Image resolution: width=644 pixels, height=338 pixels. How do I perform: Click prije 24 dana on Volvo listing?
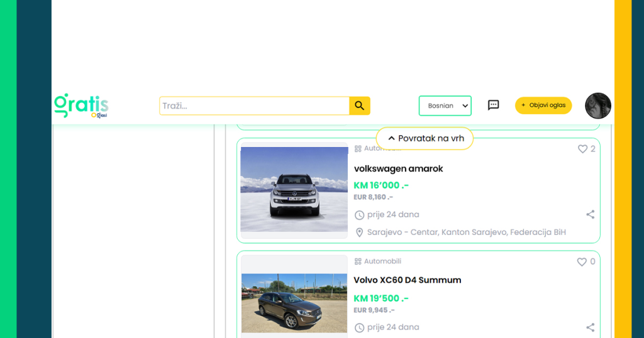point(393,327)
